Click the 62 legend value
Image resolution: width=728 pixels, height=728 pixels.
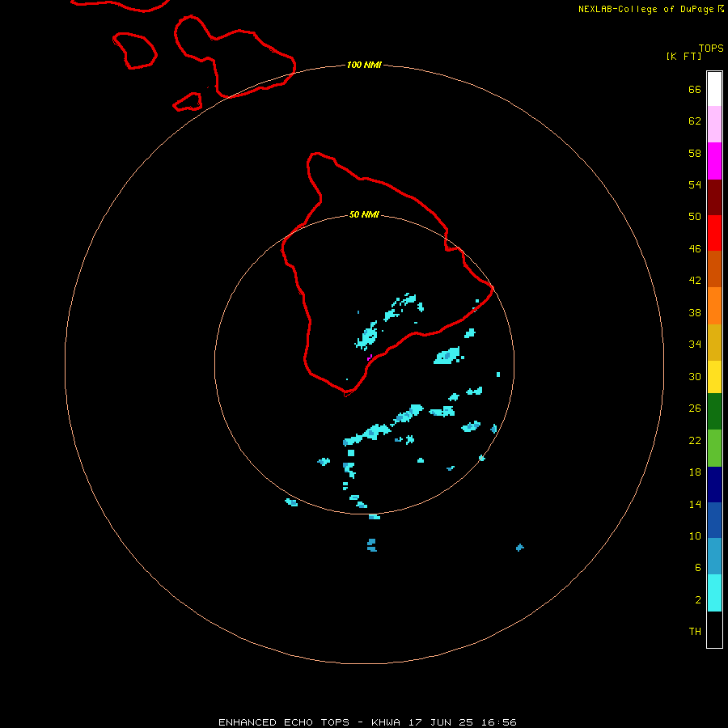(x=695, y=121)
